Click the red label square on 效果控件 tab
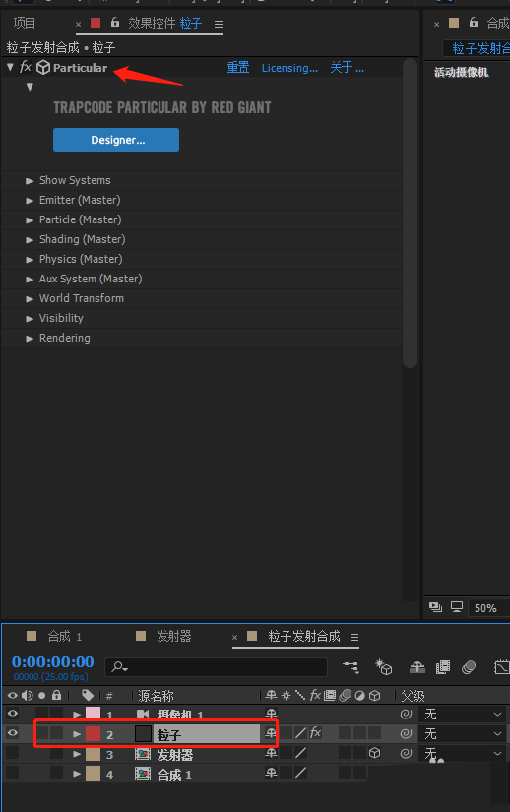 [x=96, y=23]
